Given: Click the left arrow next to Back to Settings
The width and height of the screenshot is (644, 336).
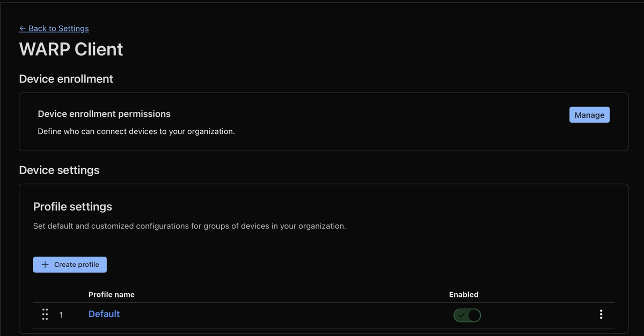Looking at the screenshot, I should (23, 28).
